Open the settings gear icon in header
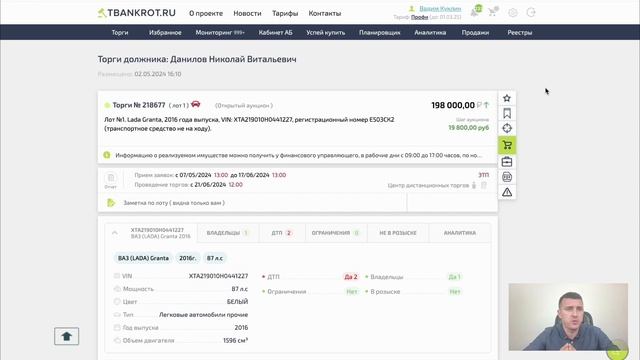The width and height of the screenshot is (640, 360). pyautogui.click(x=513, y=13)
